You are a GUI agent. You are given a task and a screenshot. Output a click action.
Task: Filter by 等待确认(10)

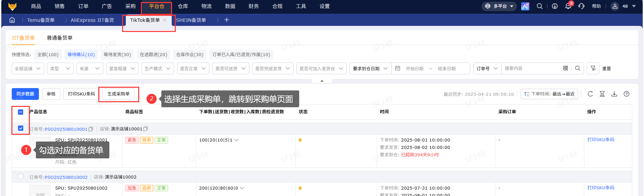pyautogui.click(x=81, y=54)
